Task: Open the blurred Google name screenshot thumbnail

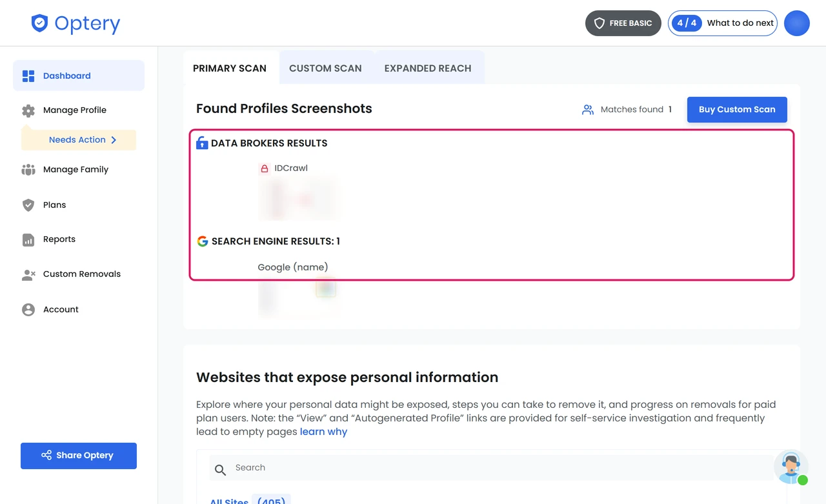Action: point(298,297)
